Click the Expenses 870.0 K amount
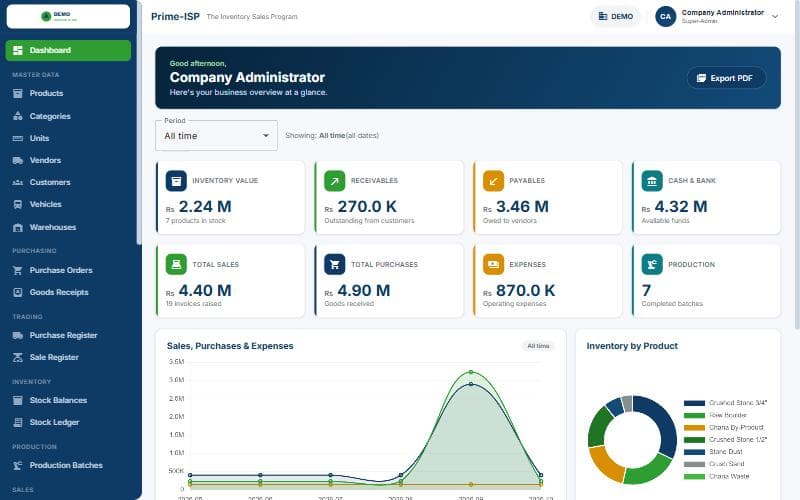The height and width of the screenshot is (500, 800). tap(526, 290)
